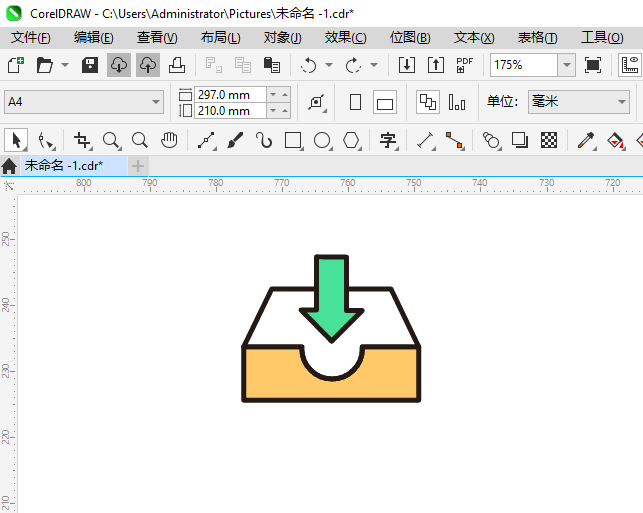
Task: Open the zoom level dropdown arrow
Action: tap(567, 65)
